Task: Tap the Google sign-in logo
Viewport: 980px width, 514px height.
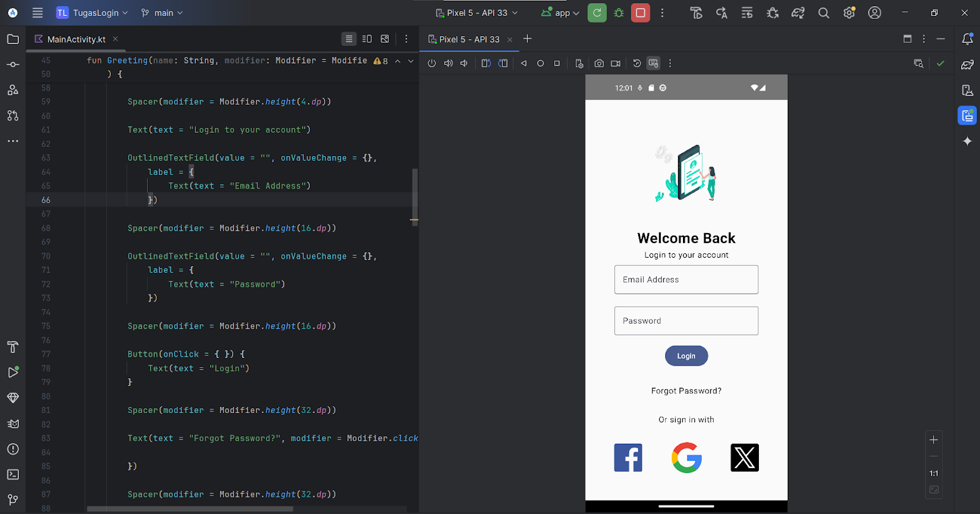Action: 687,458
